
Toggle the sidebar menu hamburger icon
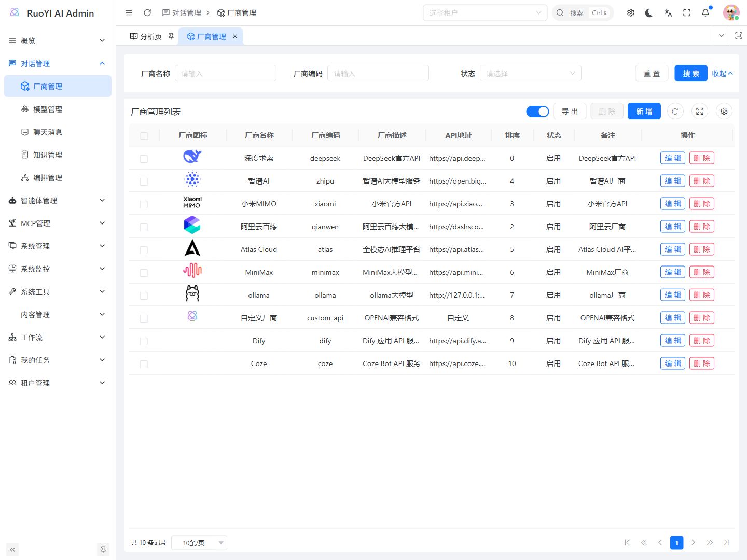coord(129,13)
